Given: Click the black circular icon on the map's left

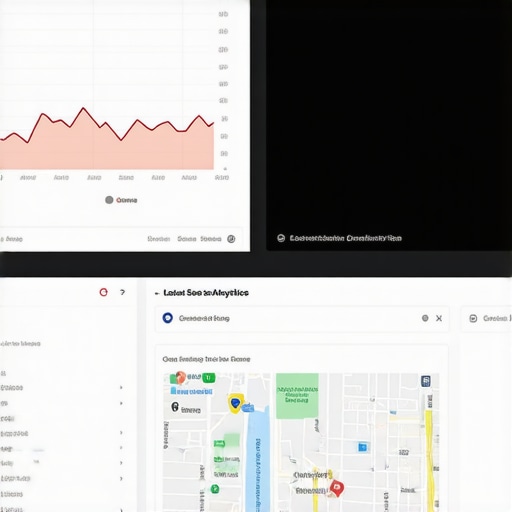Looking at the screenshot, I should pyautogui.click(x=175, y=407).
